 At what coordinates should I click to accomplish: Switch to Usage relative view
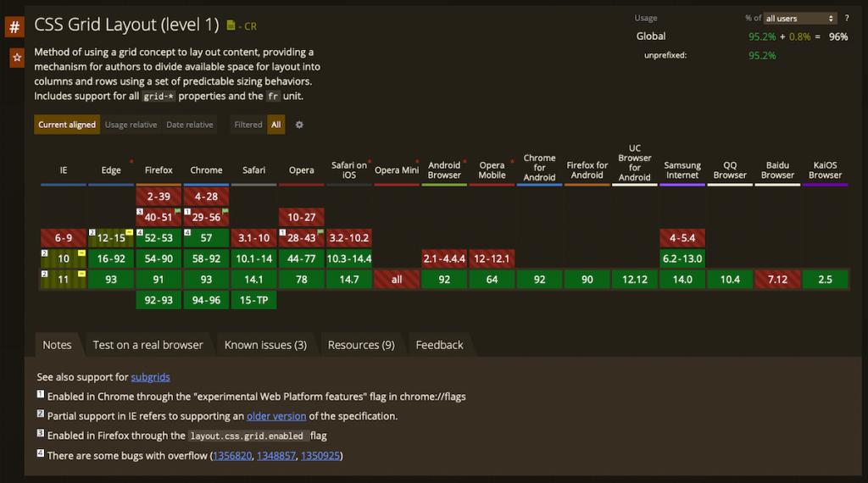[131, 125]
